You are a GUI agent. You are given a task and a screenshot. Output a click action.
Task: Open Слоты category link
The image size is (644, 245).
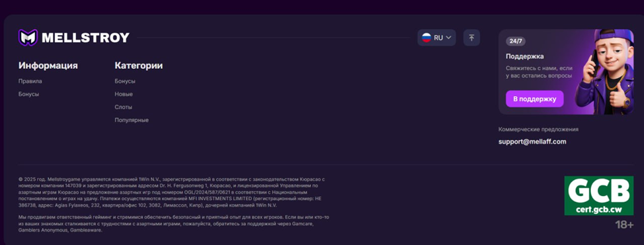tap(123, 107)
